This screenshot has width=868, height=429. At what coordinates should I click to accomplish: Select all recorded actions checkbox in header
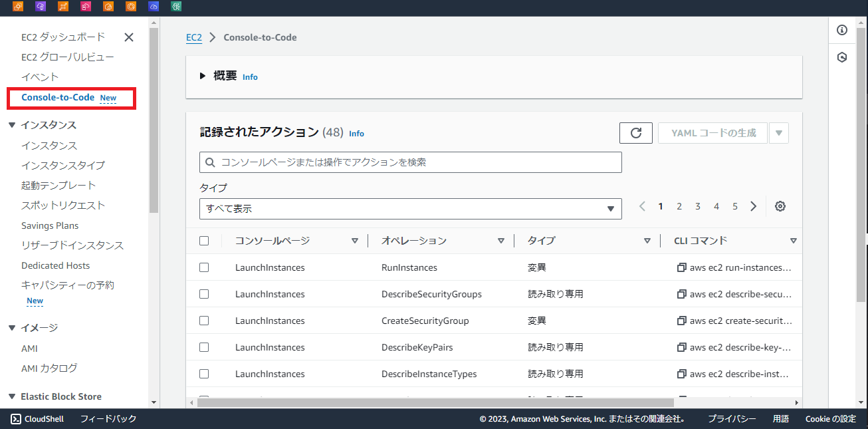point(204,241)
